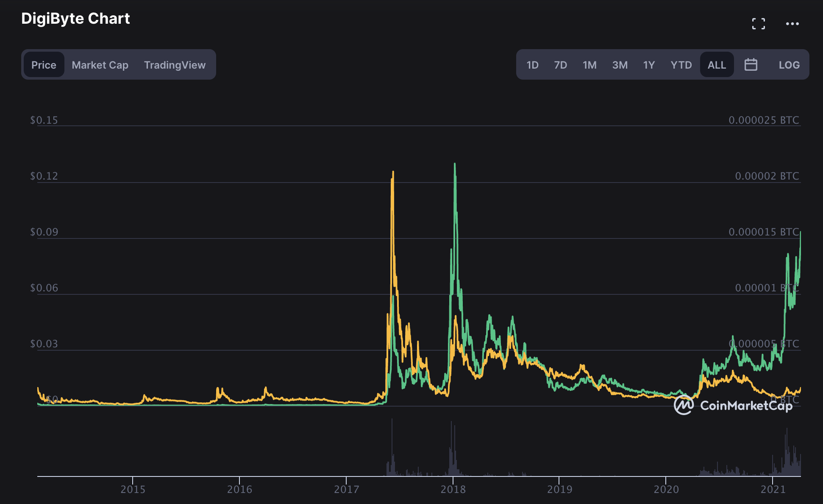Select the ALL time range
Screen dimensions: 823x504
[717, 65]
